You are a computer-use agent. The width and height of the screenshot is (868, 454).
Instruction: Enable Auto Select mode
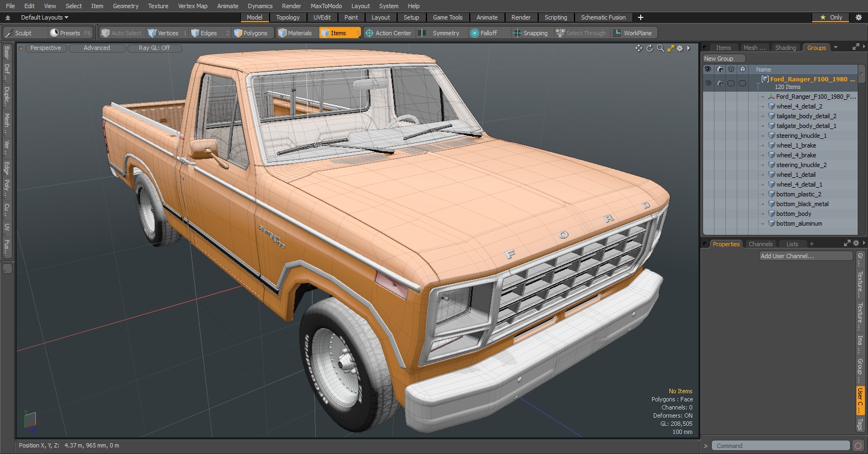click(121, 33)
